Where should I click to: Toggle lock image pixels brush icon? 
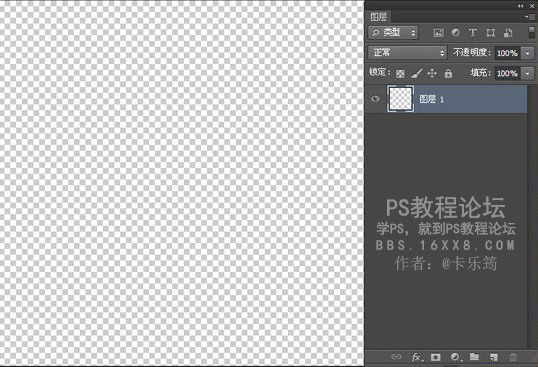tap(416, 73)
